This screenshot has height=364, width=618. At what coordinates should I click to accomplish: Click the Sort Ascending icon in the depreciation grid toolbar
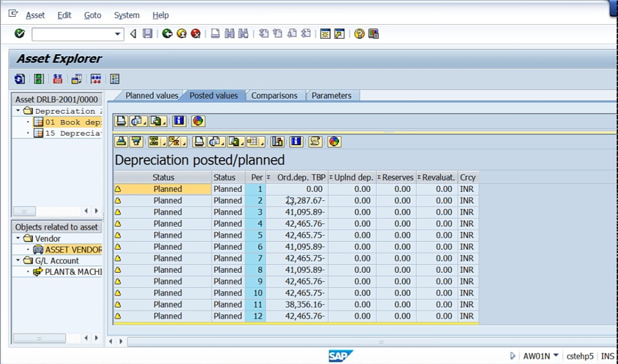[x=121, y=142]
